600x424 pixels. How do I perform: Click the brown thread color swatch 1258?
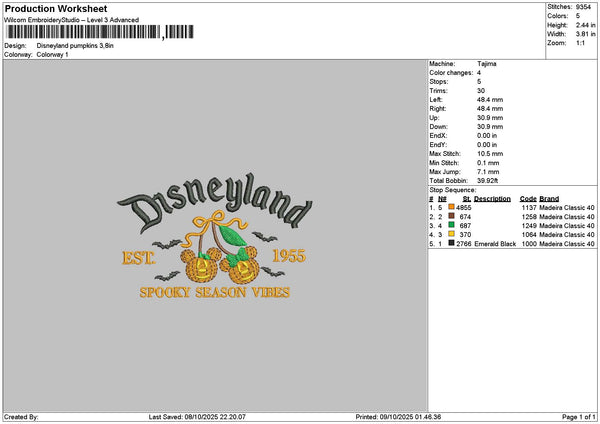(x=452, y=216)
